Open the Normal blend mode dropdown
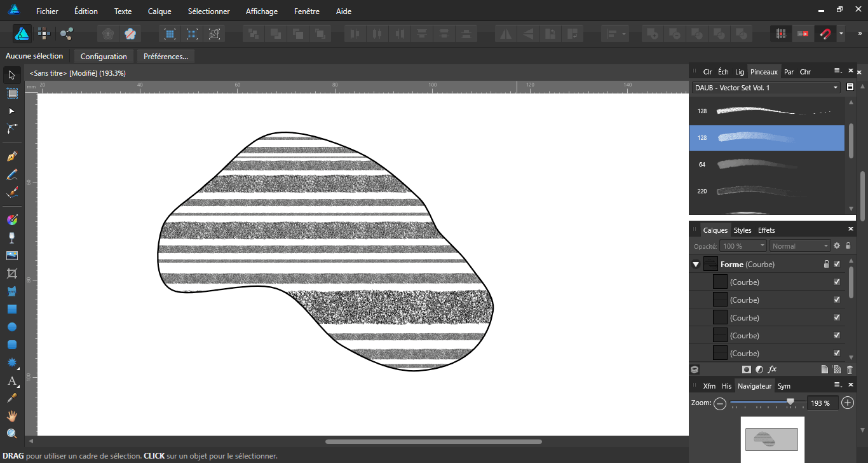Image resolution: width=868 pixels, height=463 pixels. pos(800,245)
